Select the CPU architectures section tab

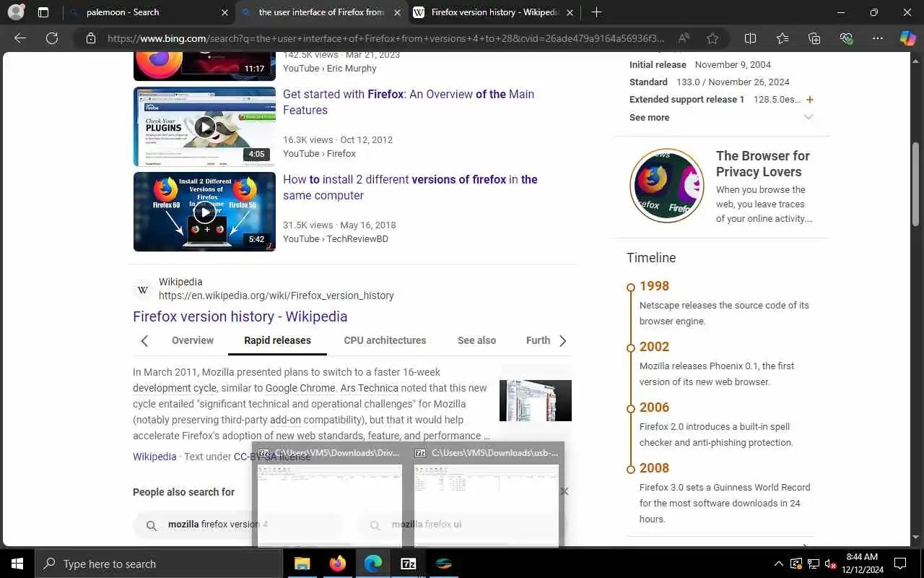pyautogui.click(x=385, y=340)
